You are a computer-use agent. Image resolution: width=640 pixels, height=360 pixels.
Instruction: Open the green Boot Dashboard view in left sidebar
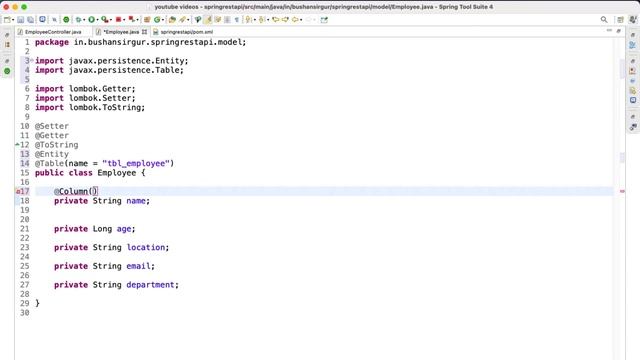coord(7,71)
